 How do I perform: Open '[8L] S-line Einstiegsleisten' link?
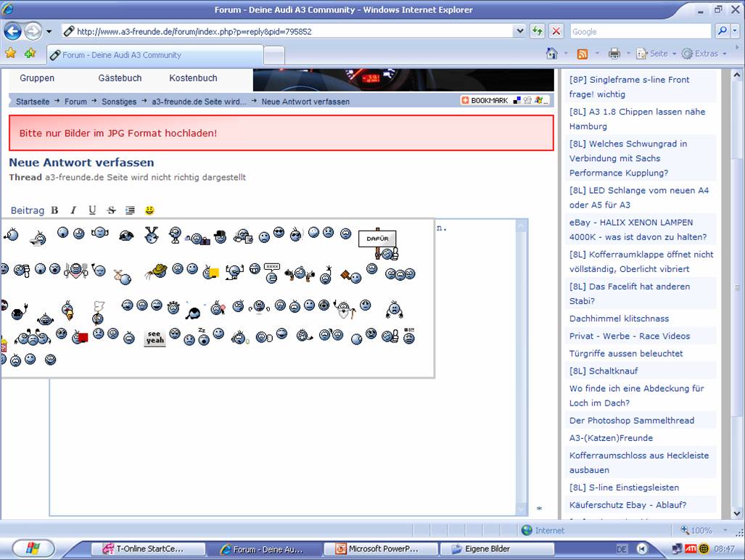click(624, 487)
